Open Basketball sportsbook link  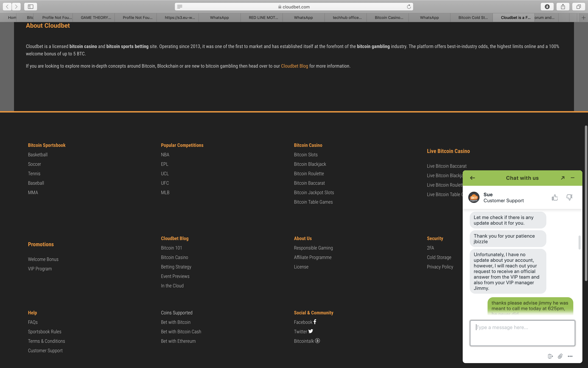pyautogui.click(x=38, y=155)
